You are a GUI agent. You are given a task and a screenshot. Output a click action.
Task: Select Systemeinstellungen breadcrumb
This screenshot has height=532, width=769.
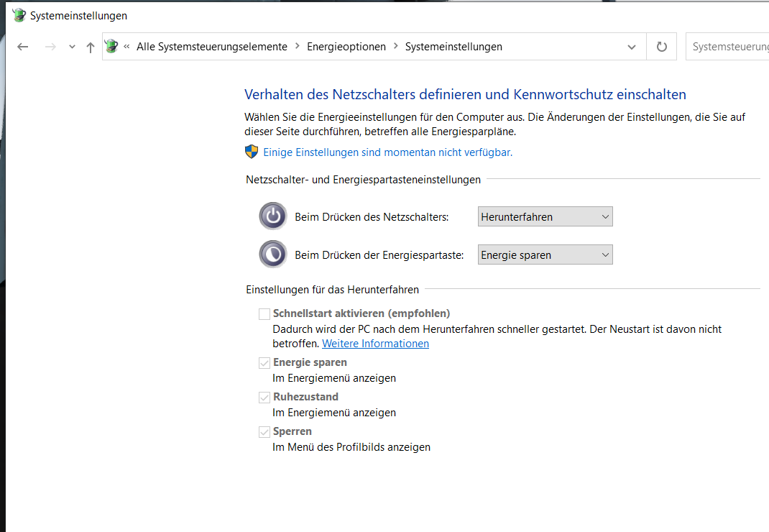[453, 47]
